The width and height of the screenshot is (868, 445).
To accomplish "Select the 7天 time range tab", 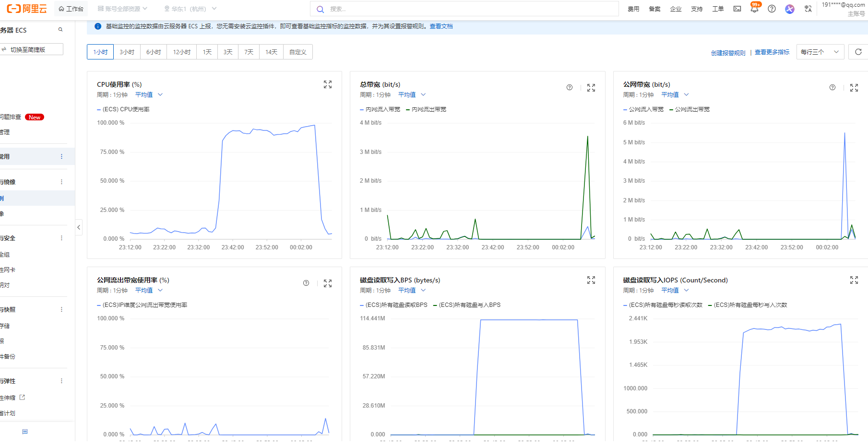I will click(x=249, y=52).
